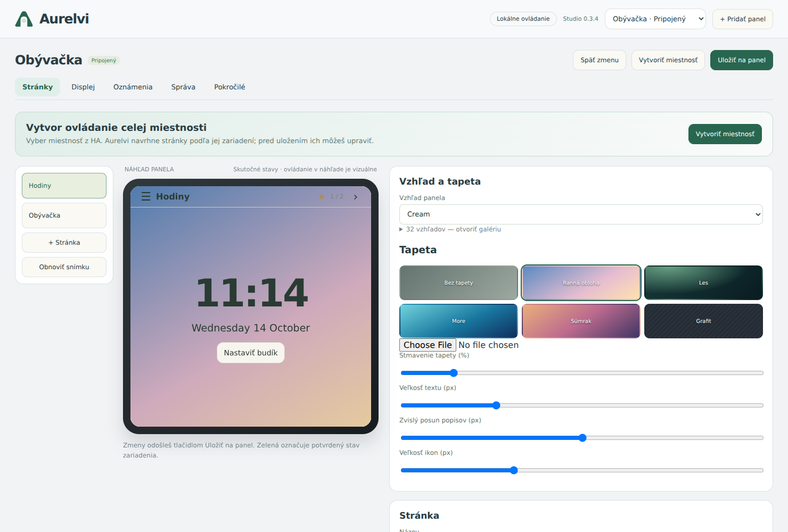Open the hamburger menu in panel preview

pos(146,197)
